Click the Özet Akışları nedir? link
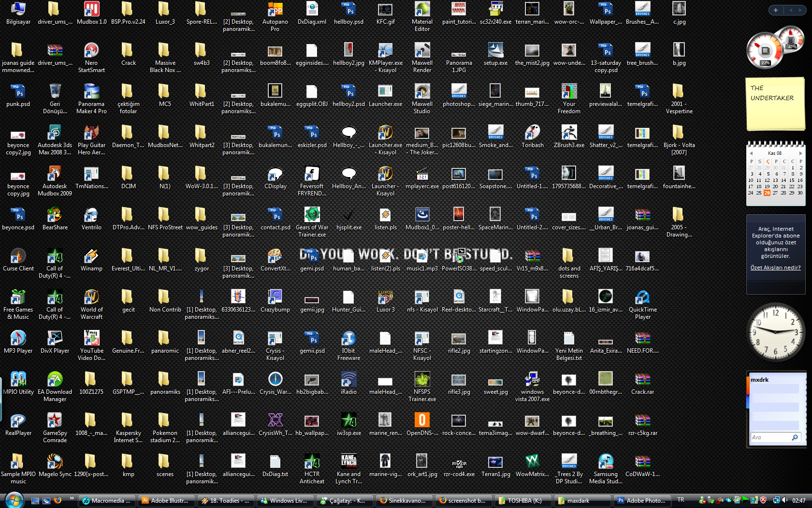The height and width of the screenshot is (508, 812). pyautogui.click(x=775, y=268)
